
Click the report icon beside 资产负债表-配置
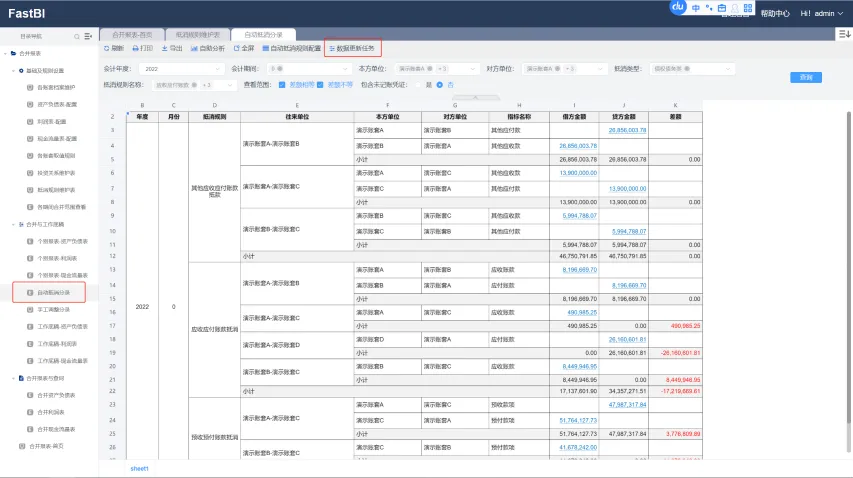30,104
